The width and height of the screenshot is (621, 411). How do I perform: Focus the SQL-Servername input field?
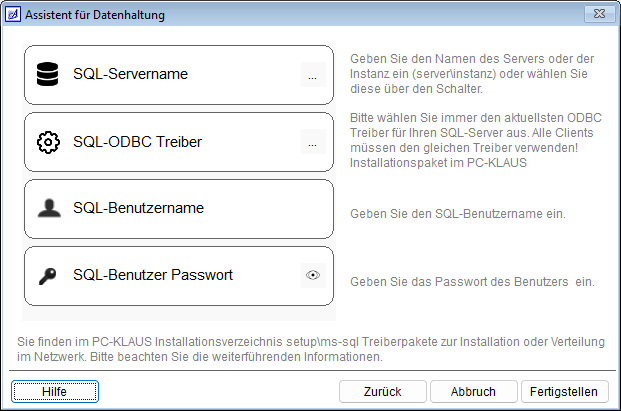tap(180, 74)
